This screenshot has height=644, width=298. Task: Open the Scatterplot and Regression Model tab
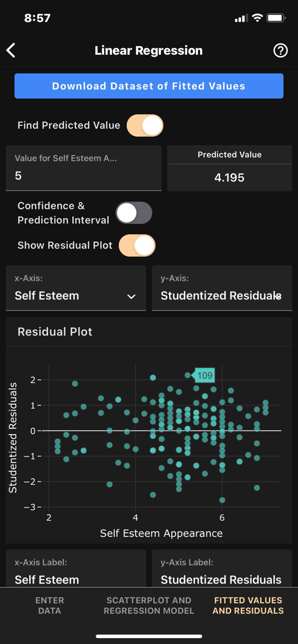click(149, 605)
